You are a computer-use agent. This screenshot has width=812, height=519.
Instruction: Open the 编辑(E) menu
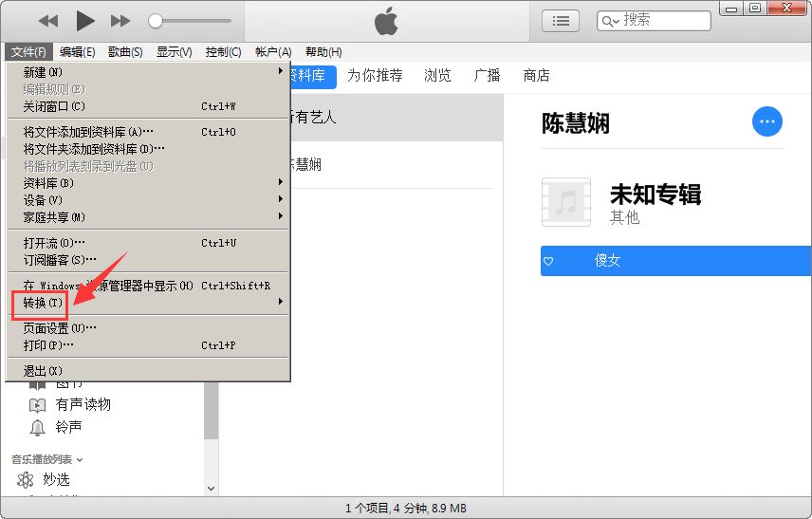point(77,52)
